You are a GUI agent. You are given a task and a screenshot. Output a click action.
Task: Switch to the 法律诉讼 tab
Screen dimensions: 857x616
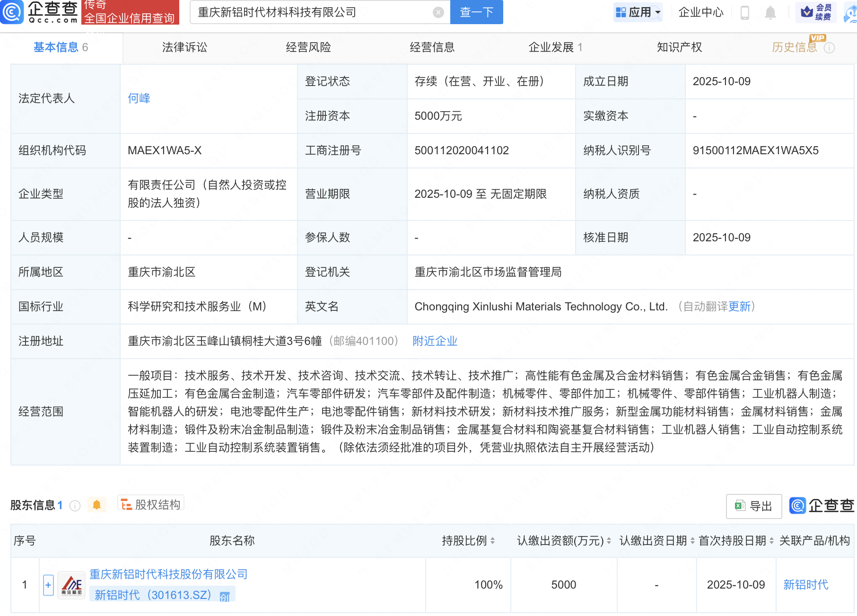point(184,47)
